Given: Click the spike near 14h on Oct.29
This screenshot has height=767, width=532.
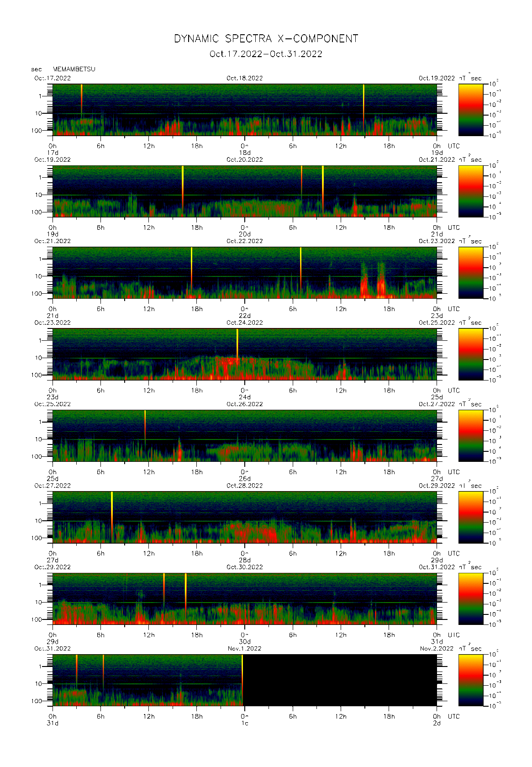Looking at the screenshot, I should click(164, 591).
